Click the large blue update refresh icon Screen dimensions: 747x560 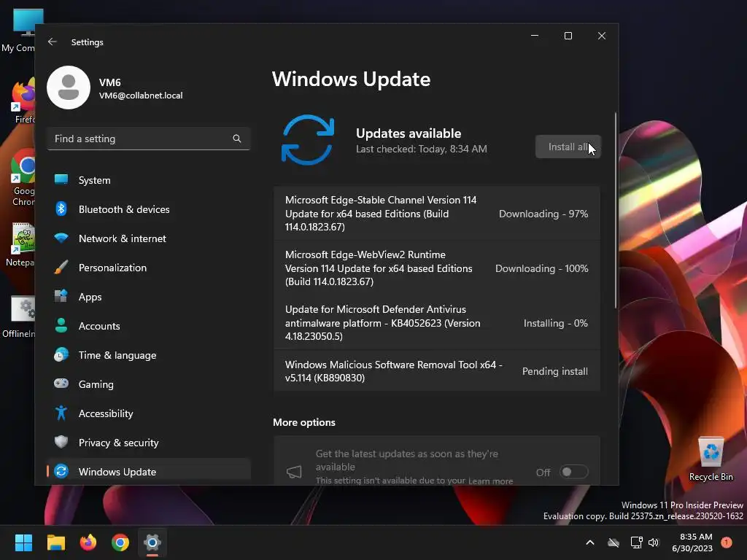coord(308,140)
